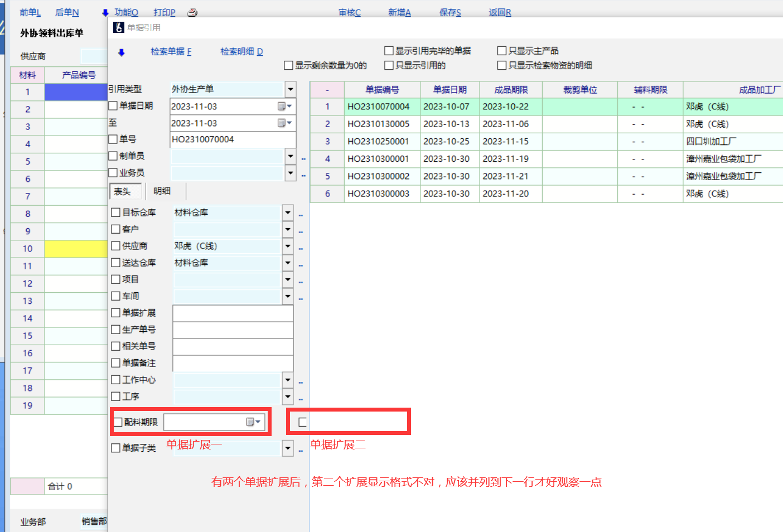This screenshot has height=532, width=783.
Task: Click the blue down arrow beside 检索单据
Action: [121, 52]
